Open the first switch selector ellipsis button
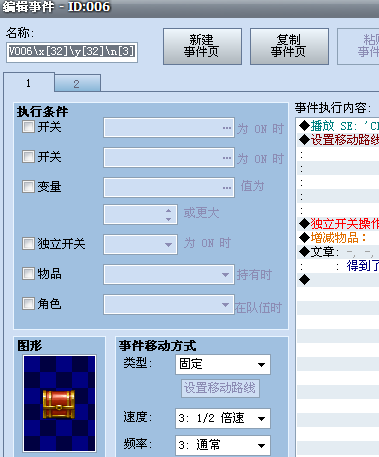Viewport: 379px width, 457px height. (227, 128)
